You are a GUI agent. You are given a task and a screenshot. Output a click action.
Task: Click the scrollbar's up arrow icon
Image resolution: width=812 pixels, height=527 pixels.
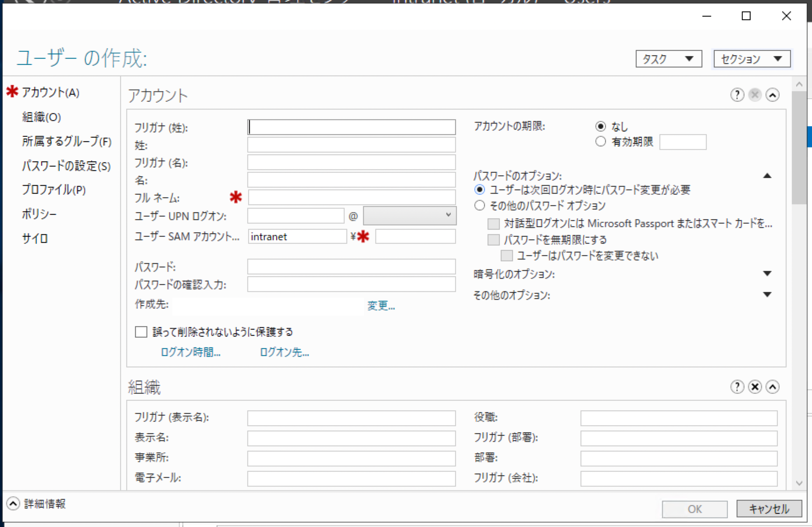[x=799, y=83]
